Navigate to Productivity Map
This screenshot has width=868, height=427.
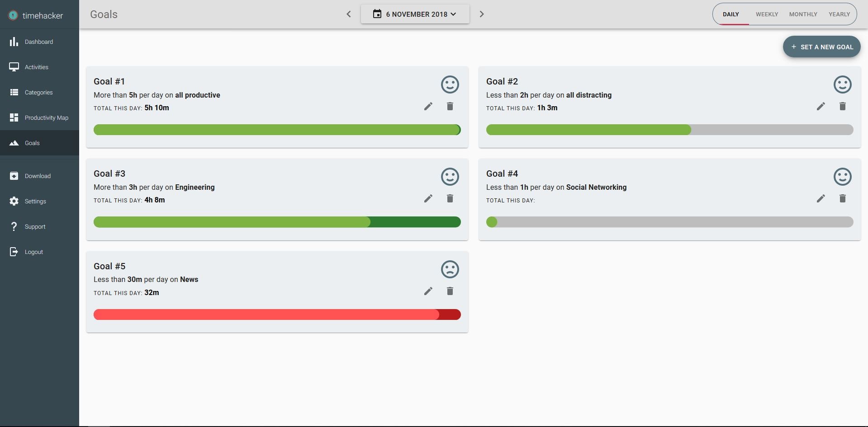click(x=39, y=117)
